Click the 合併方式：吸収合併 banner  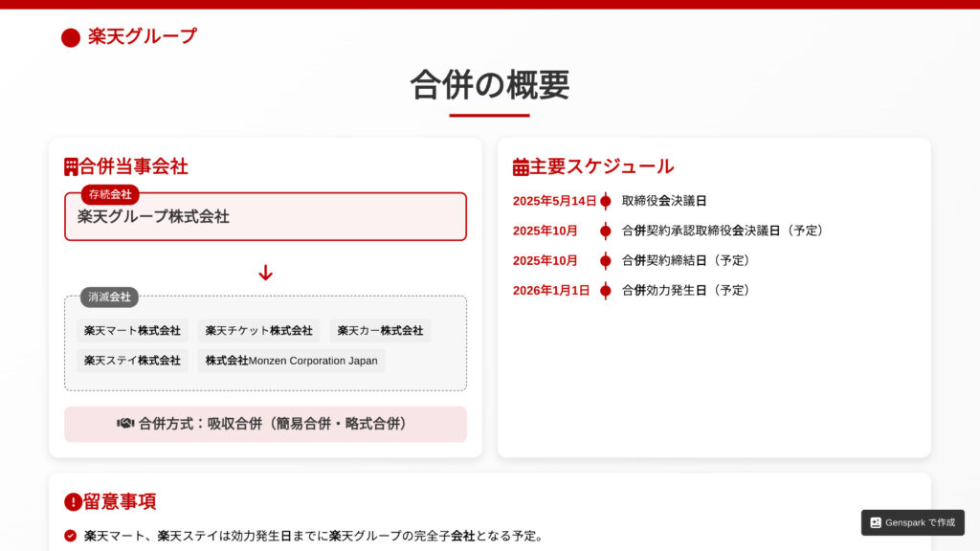click(266, 424)
